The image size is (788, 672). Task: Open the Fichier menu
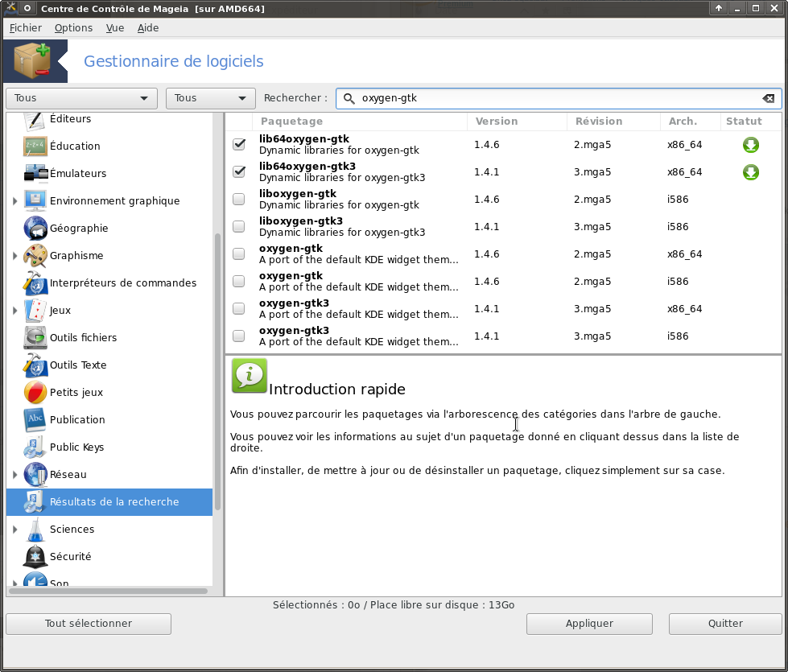(26, 28)
